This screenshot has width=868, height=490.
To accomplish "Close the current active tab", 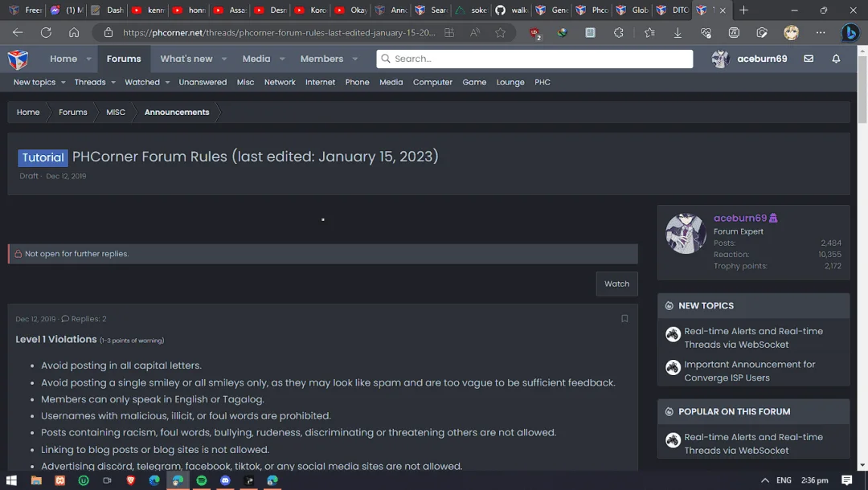I will [723, 10].
